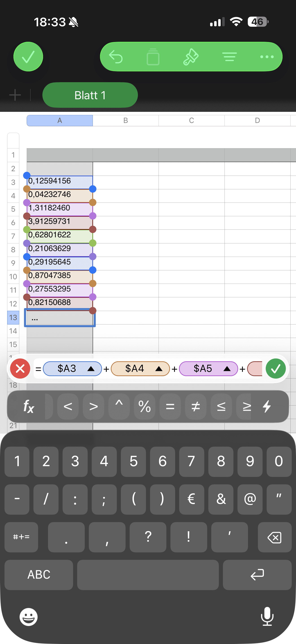This screenshot has height=644, width=296.
Task: Start dictation with the microphone
Action: 267,617
